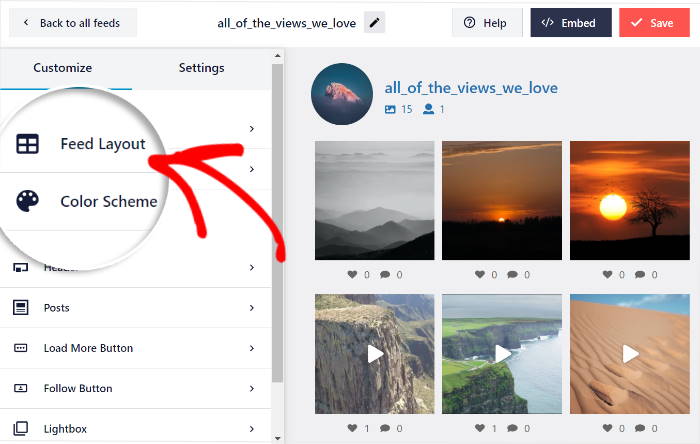Click comment icon under desert dunes video

coord(640,428)
